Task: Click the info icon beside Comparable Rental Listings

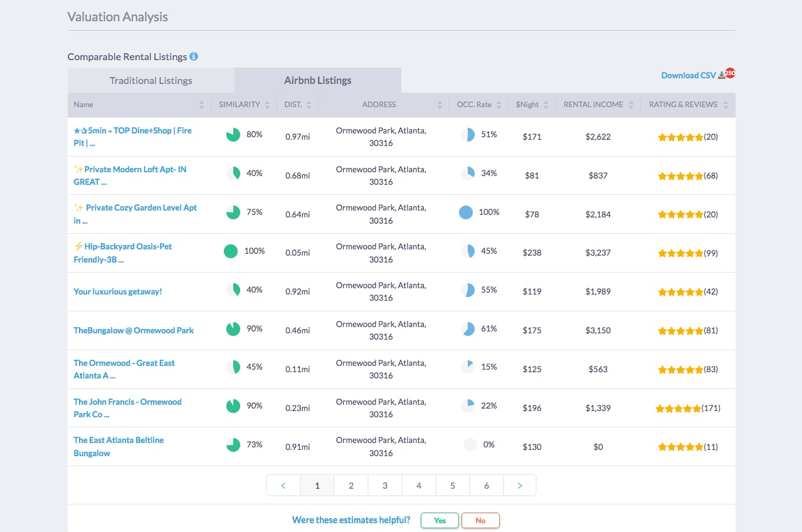Action: tap(194, 56)
